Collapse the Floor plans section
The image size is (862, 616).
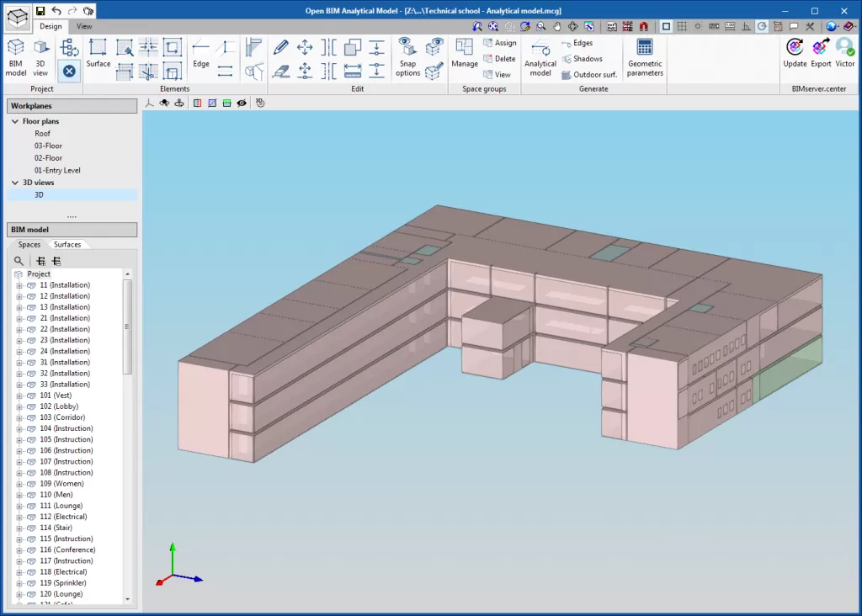pyautogui.click(x=14, y=121)
